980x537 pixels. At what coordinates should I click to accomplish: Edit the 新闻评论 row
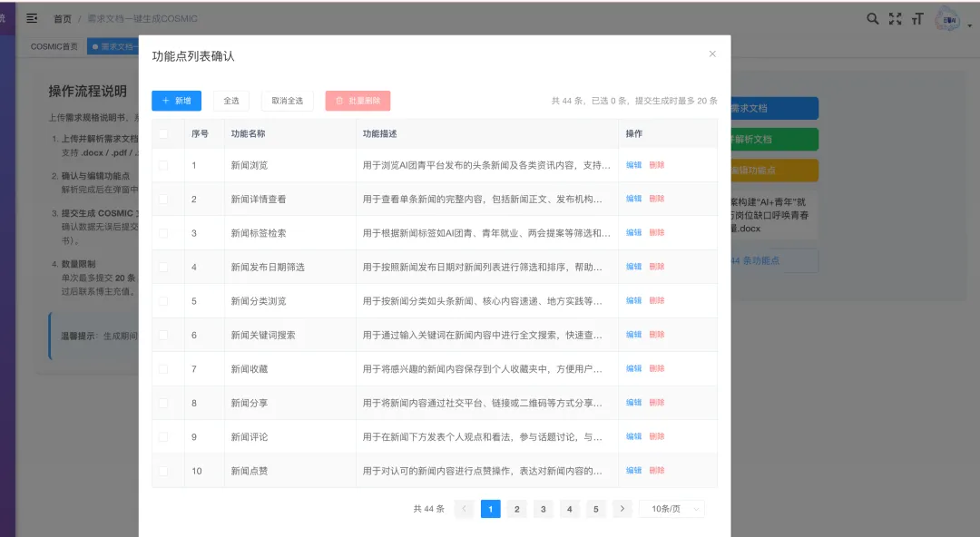coord(633,436)
